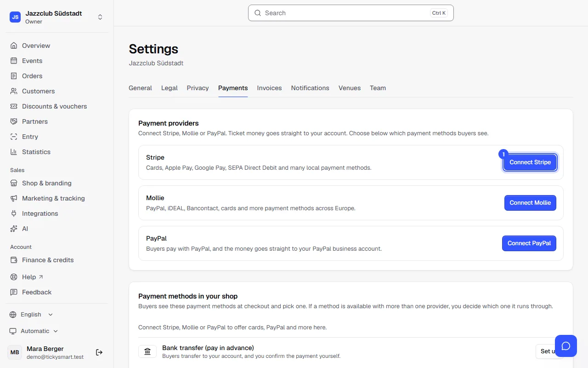Viewport: 588px width, 368px height.
Task: Click the MB user avatar
Action: [x=15, y=352]
